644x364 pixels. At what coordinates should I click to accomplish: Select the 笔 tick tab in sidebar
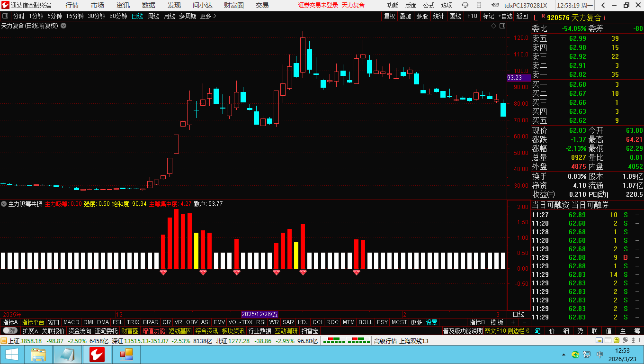538,331
